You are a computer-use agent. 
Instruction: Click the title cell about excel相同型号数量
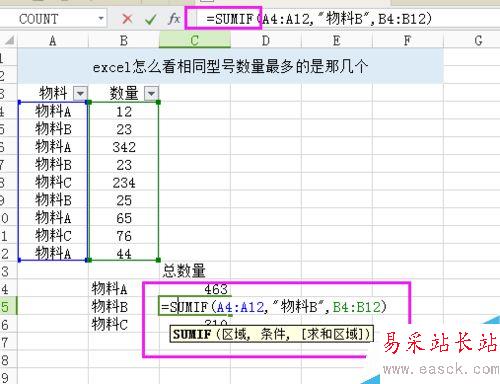click(230, 67)
